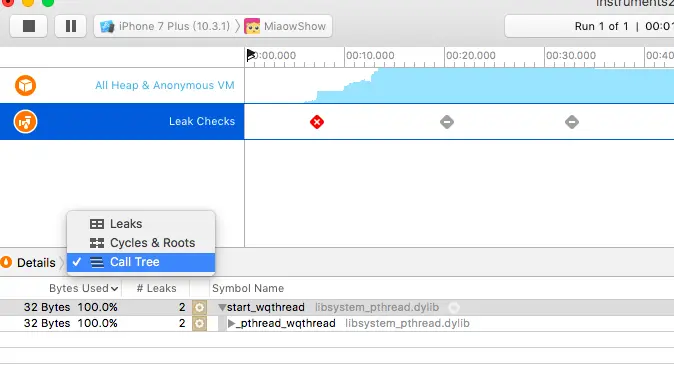The height and width of the screenshot is (374, 674).
Task: Click 32 Bytes in start_wqthread row
Action: coord(47,307)
